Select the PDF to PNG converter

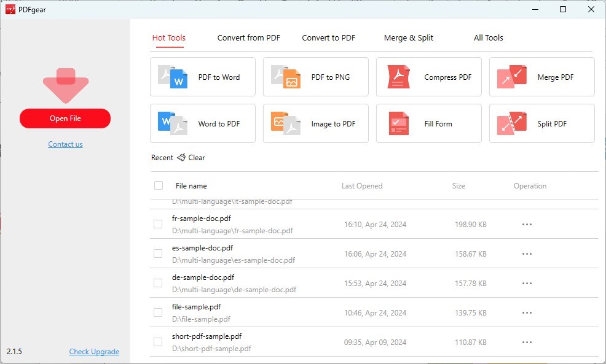pos(315,77)
